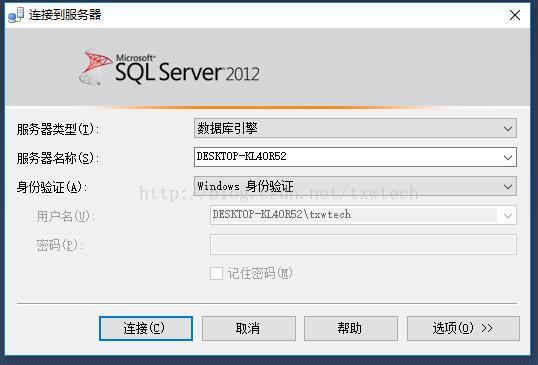The width and height of the screenshot is (538, 365).
Task: Click the SQL Server 2012 logo
Action: click(169, 68)
